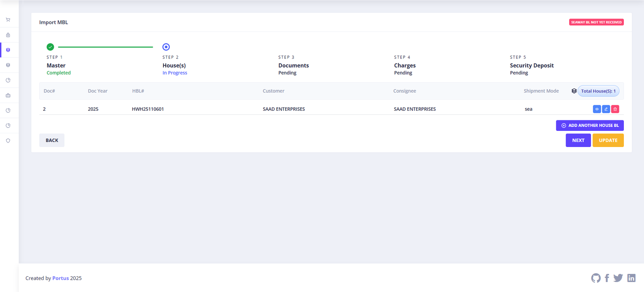644x292 pixels.
Task: Select the highlighted purple layers sidebar icon
Action: (8, 50)
